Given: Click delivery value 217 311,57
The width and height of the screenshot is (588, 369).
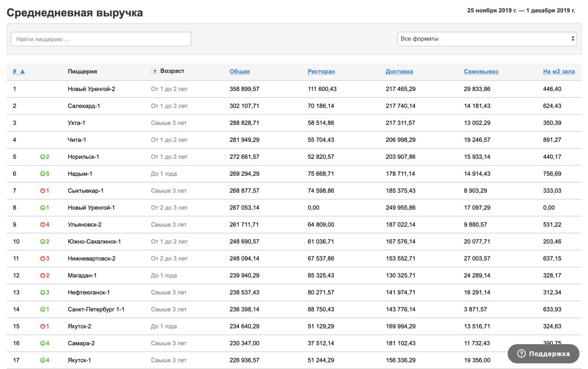Looking at the screenshot, I should click(401, 123).
